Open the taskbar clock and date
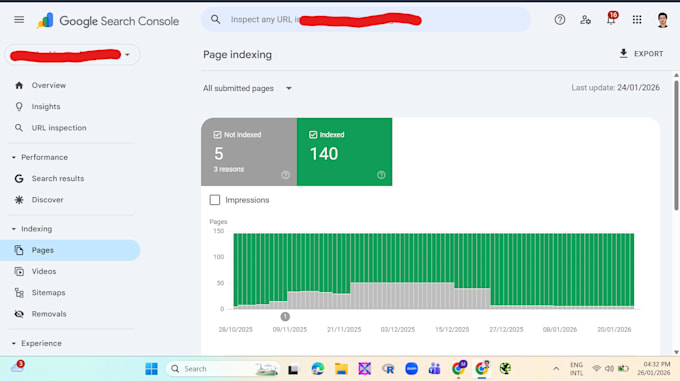 (654, 369)
